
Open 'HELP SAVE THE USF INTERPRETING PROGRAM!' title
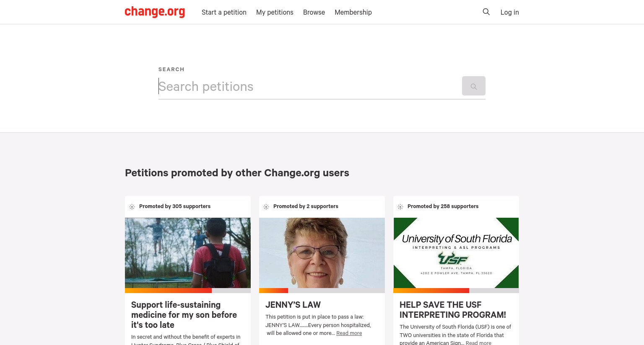click(453, 310)
